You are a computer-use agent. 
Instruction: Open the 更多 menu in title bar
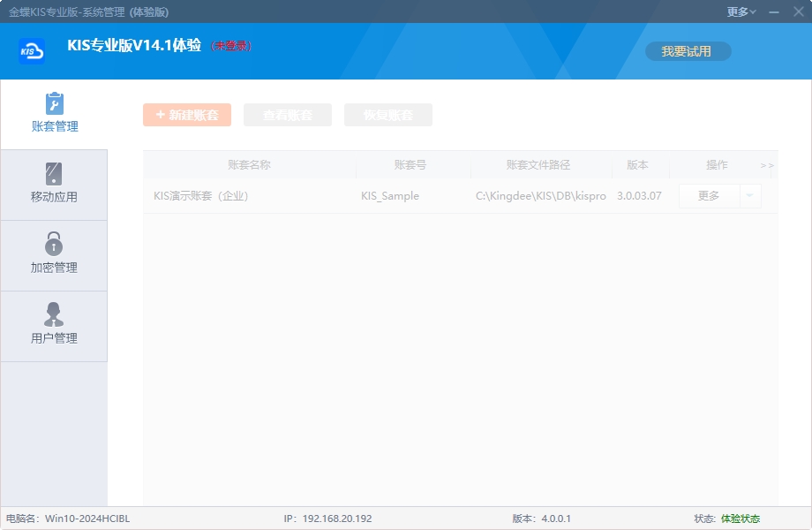tap(741, 11)
